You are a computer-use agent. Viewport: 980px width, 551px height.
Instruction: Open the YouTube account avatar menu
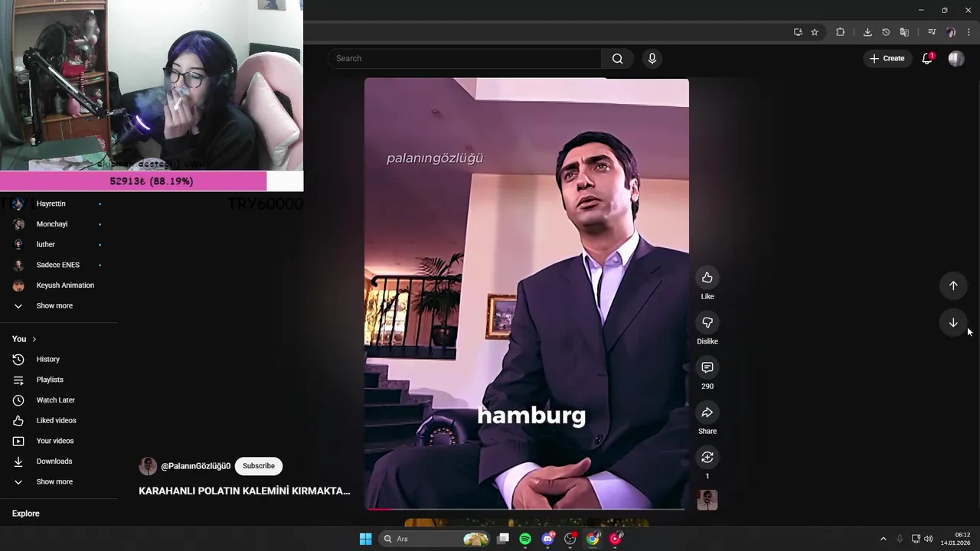pyautogui.click(x=956, y=59)
